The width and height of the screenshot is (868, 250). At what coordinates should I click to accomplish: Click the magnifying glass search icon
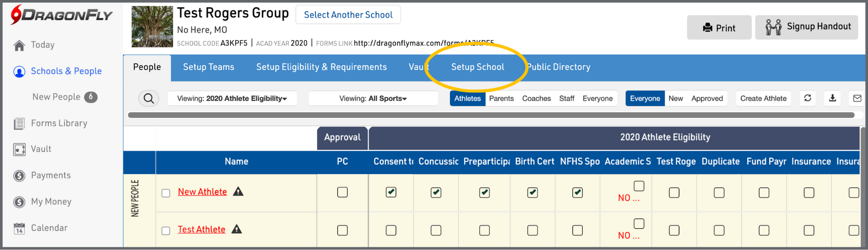point(149,98)
